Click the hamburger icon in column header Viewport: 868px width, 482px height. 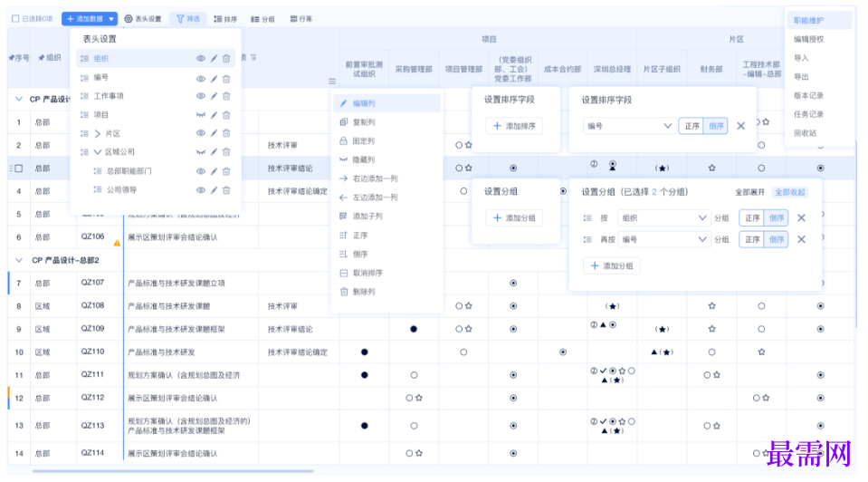click(x=332, y=81)
